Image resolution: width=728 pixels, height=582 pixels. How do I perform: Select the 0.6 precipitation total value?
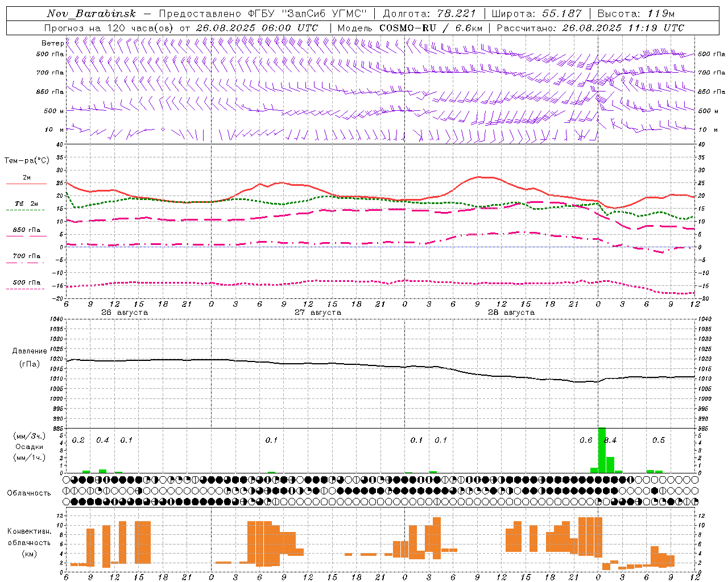click(x=586, y=440)
